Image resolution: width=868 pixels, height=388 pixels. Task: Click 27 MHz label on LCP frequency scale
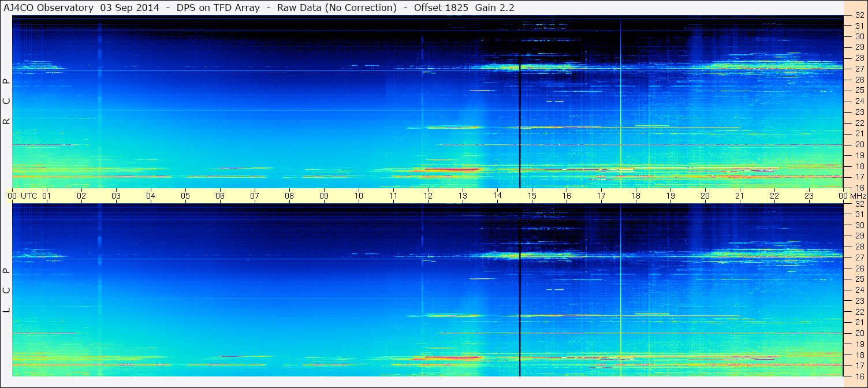[859, 258]
